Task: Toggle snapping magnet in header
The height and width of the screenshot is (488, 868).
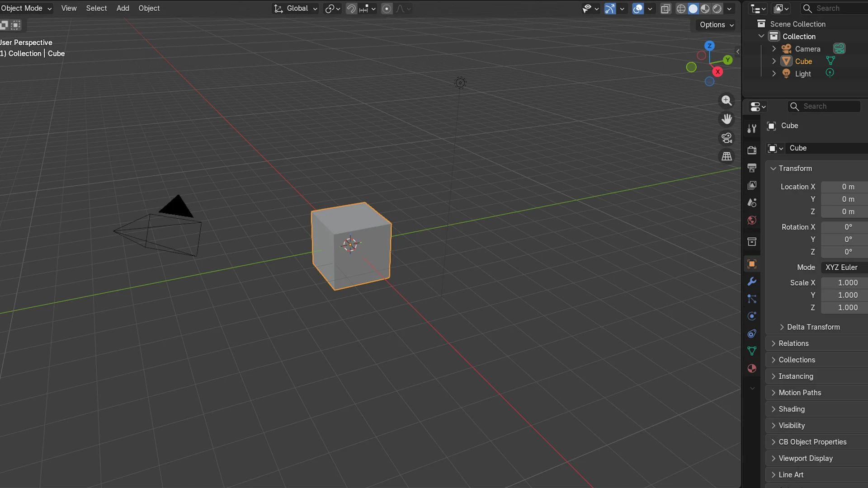Action: click(x=351, y=9)
